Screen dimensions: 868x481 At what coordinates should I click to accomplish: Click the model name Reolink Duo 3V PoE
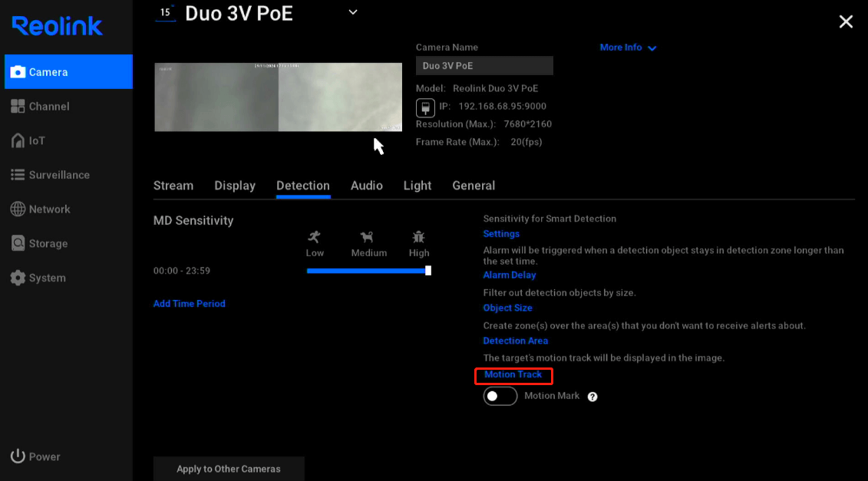(496, 88)
